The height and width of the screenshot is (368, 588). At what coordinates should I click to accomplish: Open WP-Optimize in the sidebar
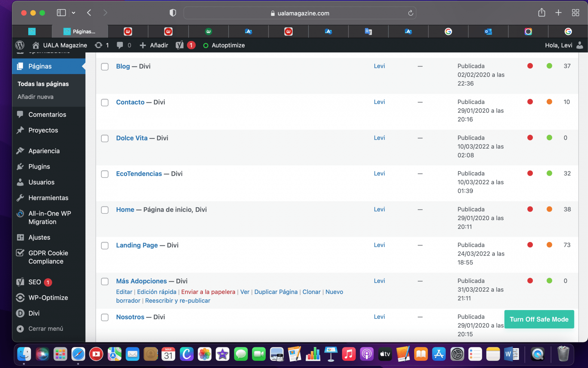pyautogui.click(x=49, y=298)
